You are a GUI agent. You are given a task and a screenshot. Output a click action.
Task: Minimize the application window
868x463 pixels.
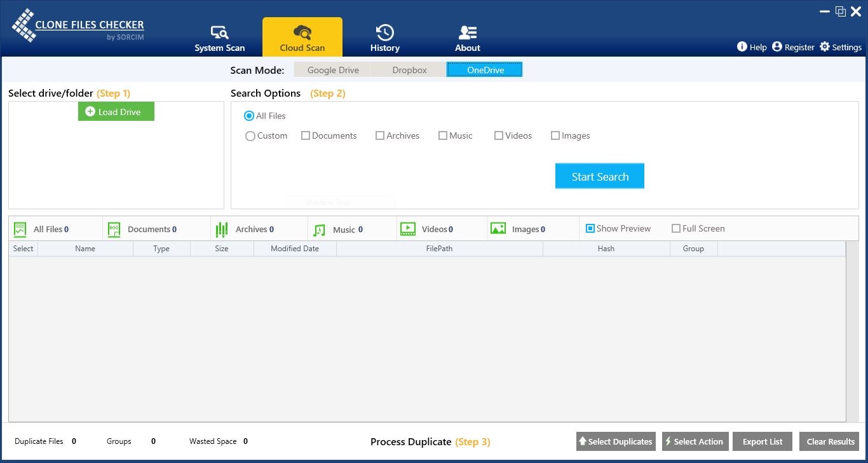pos(824,11)
